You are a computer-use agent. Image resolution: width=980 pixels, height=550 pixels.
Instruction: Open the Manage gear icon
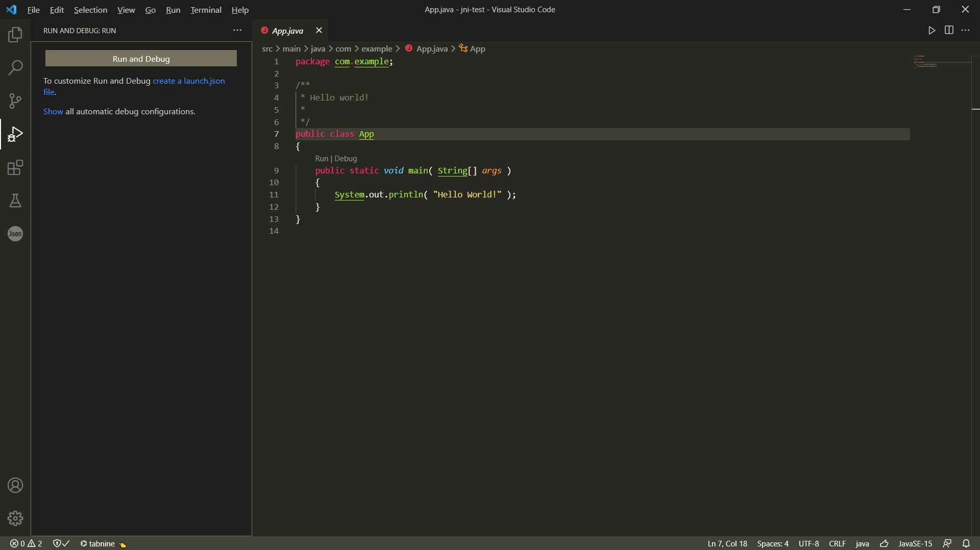tap(15, 518)
